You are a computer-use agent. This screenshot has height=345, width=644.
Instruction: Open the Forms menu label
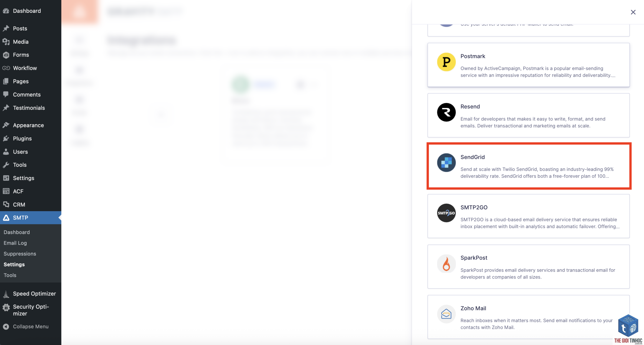pyautogui.click(x=21, y=55)
